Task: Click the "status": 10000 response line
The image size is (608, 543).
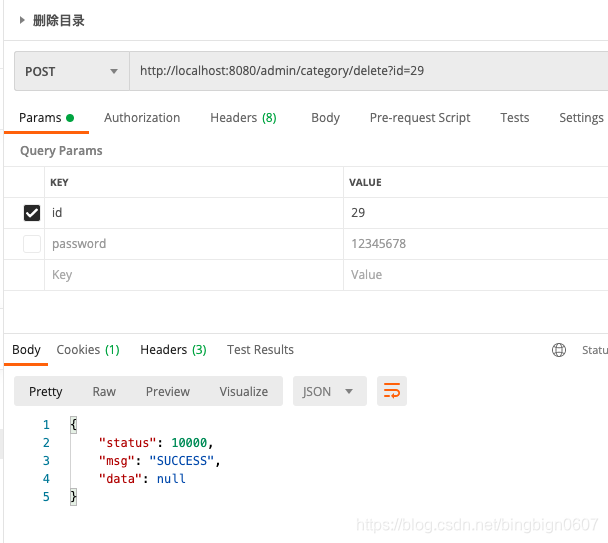Action: coord(156,443)
